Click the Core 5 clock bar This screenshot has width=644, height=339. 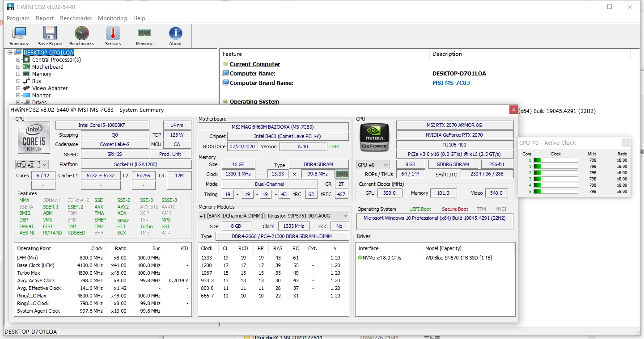pos(555,192)
